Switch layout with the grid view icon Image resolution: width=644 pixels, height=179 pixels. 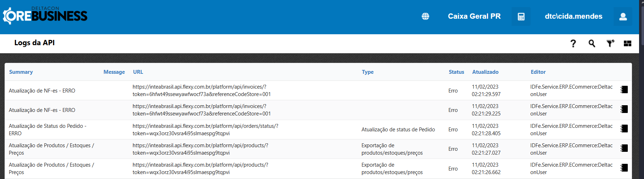pyautogui.click(x=627, y=43)
